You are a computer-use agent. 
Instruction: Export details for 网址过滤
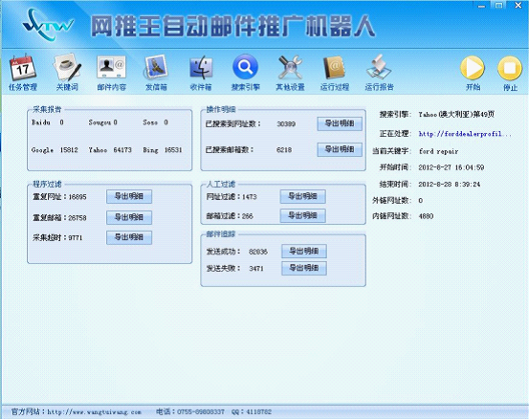click(302, 196)
